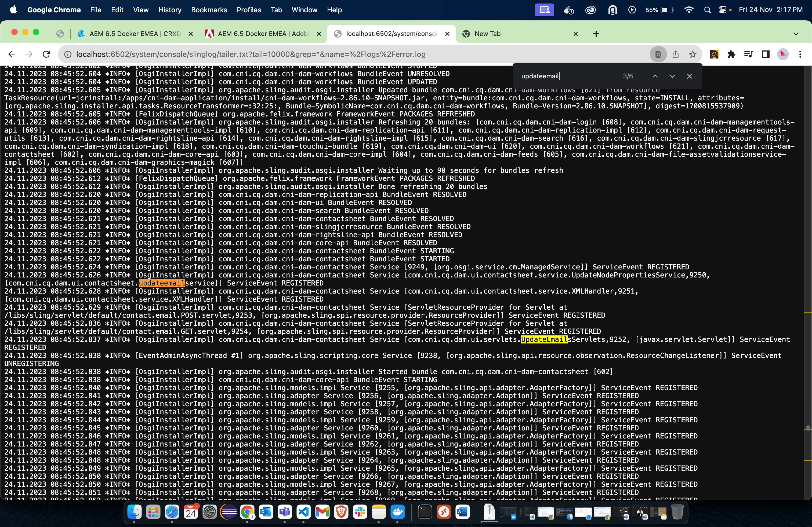The image size is (812, 527).
Task: Open the History menu
Action: [x=169, y=10]
